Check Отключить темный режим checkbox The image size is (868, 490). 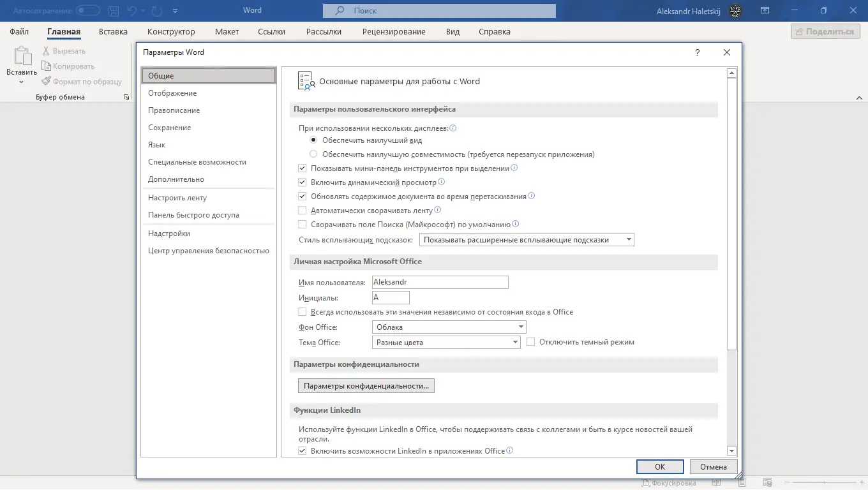pyautogui.click(x=531, y=342)
